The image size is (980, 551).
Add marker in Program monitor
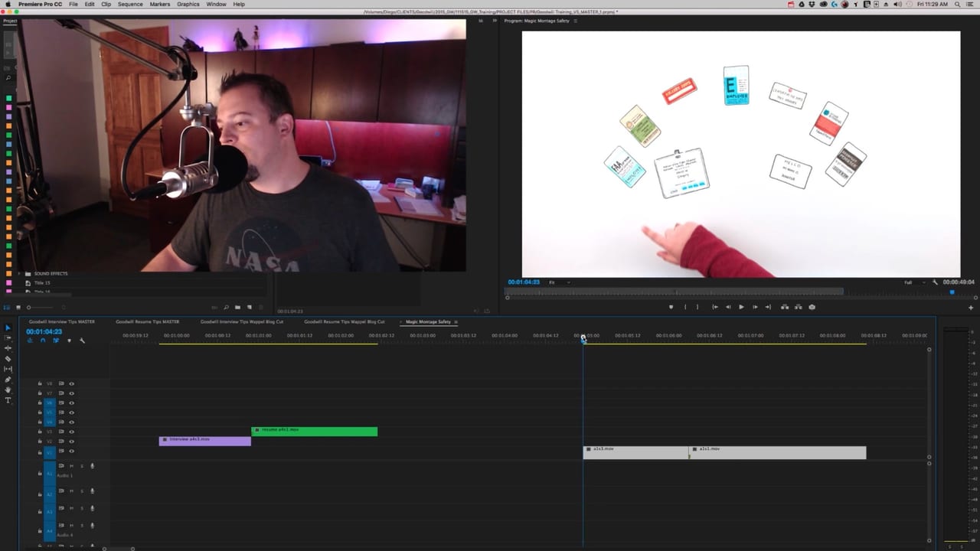pos(671,307)
